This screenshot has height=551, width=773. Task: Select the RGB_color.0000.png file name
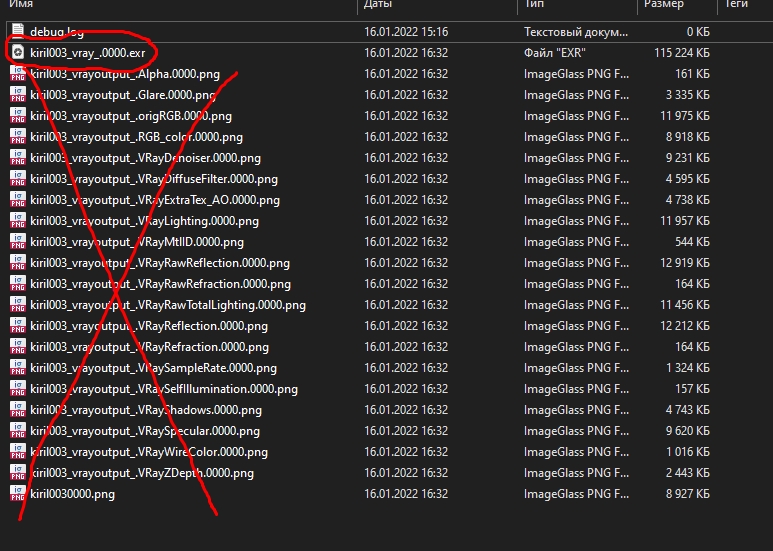click(136, 137)
